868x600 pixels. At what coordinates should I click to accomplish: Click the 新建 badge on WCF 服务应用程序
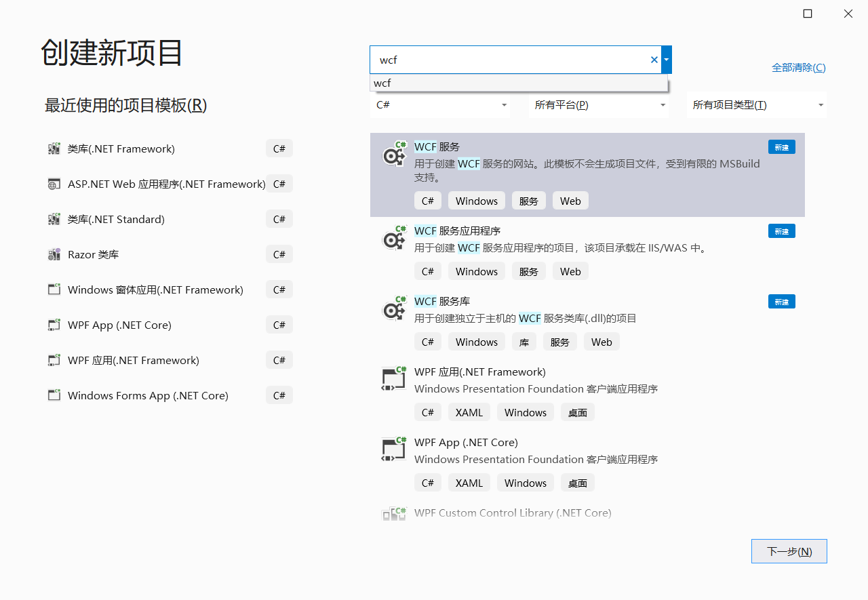782,231
